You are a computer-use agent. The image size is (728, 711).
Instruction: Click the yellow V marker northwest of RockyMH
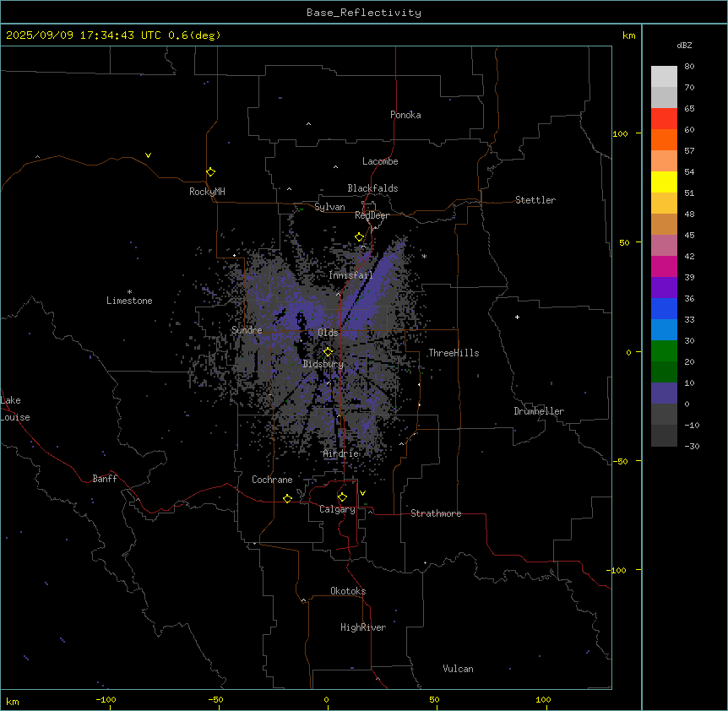(148, 155)
